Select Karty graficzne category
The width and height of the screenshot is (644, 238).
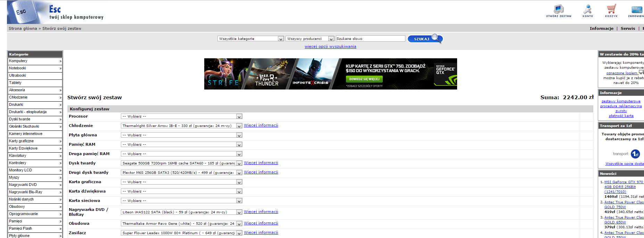(x=35, y=141)
